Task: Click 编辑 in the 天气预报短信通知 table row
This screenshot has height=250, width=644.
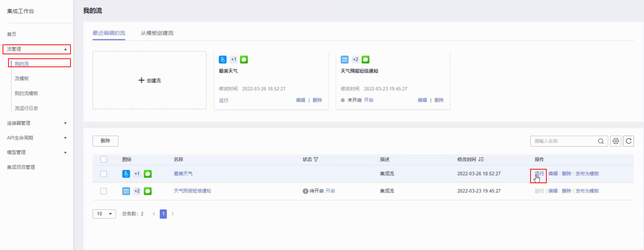Action: tap(553, 191)
